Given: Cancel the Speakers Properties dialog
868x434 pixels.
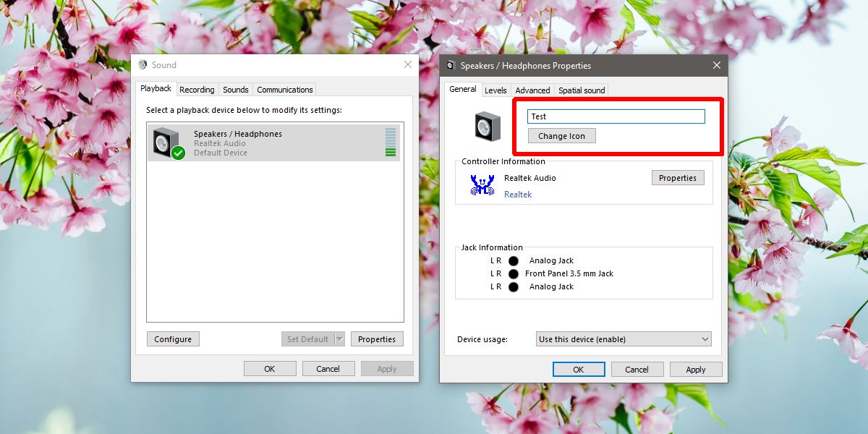Looking at the screenshot, I should coord(637,370).
